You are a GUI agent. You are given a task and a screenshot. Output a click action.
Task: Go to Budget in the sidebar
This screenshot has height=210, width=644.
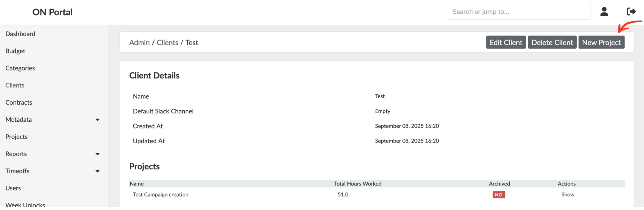[x=15, y=51]
